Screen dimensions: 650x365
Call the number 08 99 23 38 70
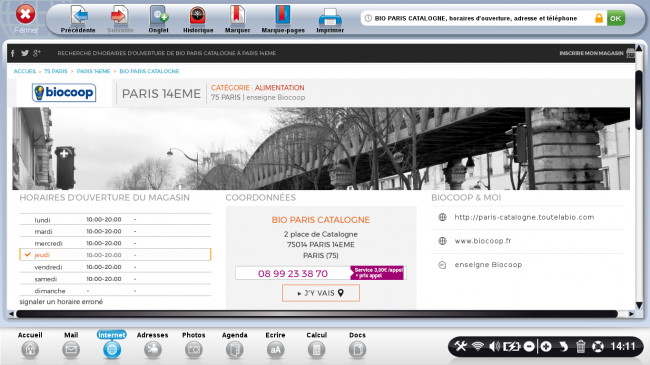(x=293, y=273)
